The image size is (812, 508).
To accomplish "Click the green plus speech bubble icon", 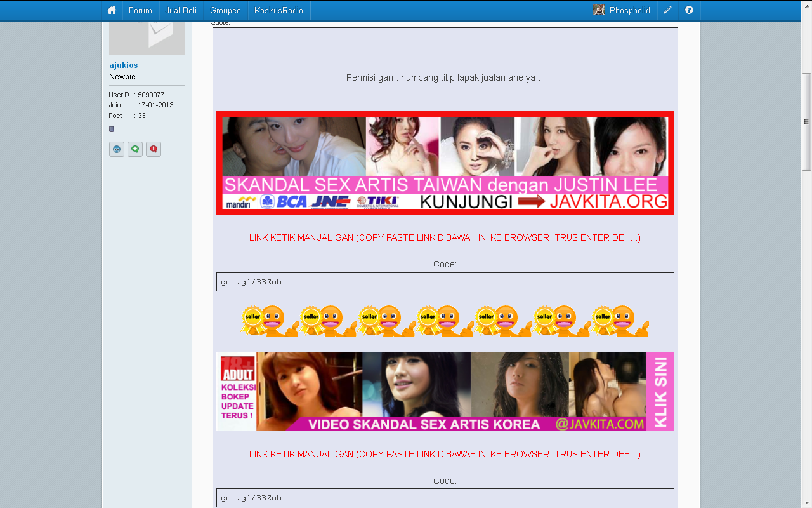I will pyautogui.click(x=135, y=149).
